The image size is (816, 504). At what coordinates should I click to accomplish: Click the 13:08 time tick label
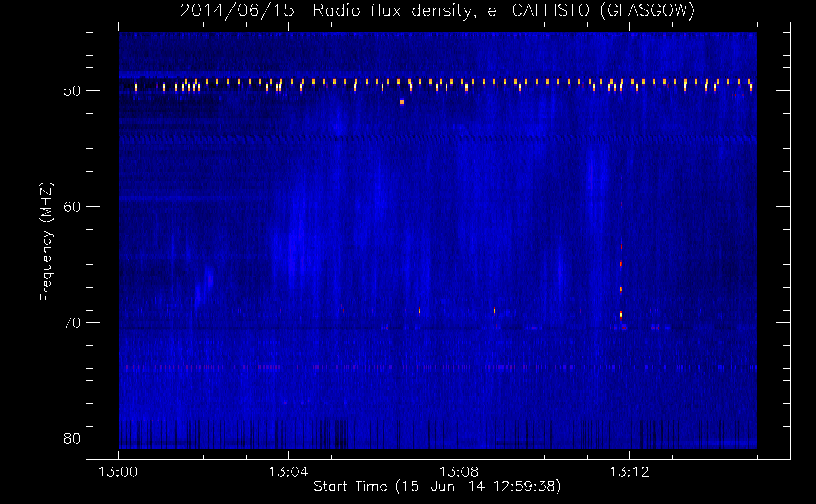459,472
